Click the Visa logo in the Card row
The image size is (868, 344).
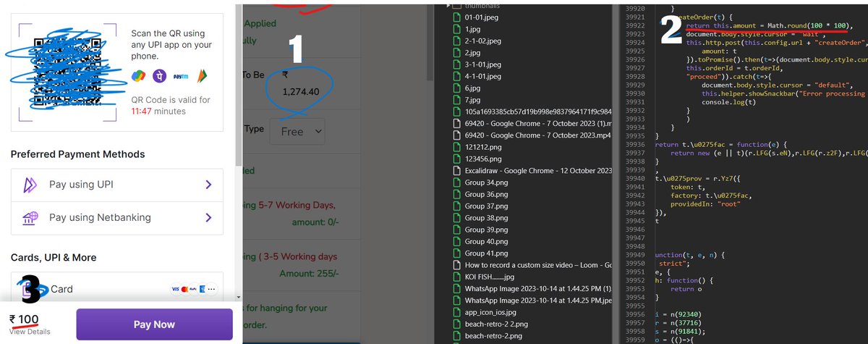pos(176,289)
